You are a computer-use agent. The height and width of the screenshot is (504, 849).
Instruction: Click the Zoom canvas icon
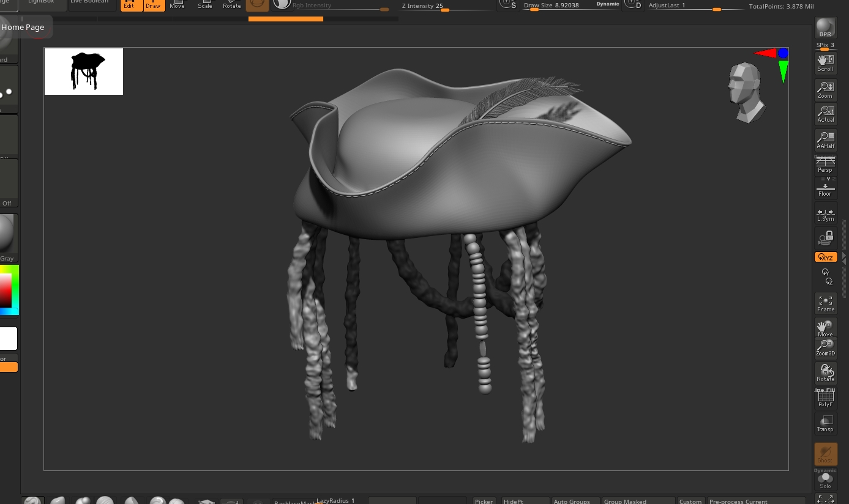pos(825,90)
